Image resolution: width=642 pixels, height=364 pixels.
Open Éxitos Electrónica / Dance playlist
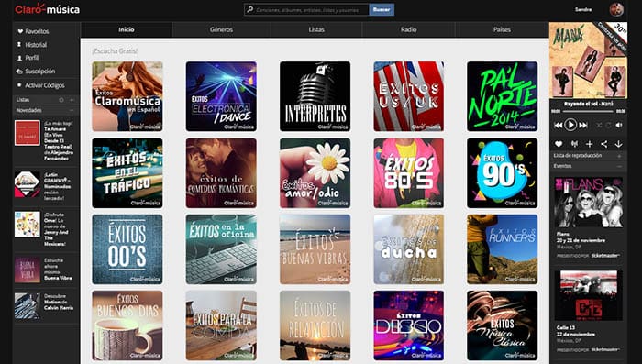pyautogui.click(x=221, y=96)
